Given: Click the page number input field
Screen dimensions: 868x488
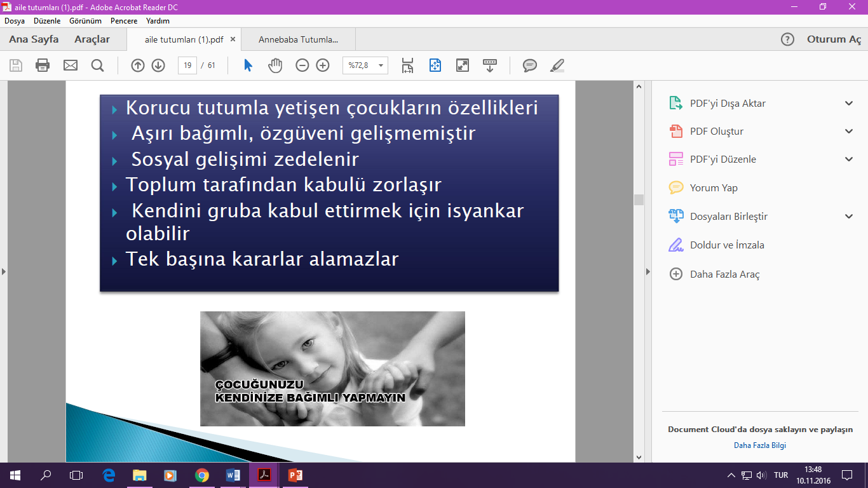Looking at the screenshot, I should 187,65.
